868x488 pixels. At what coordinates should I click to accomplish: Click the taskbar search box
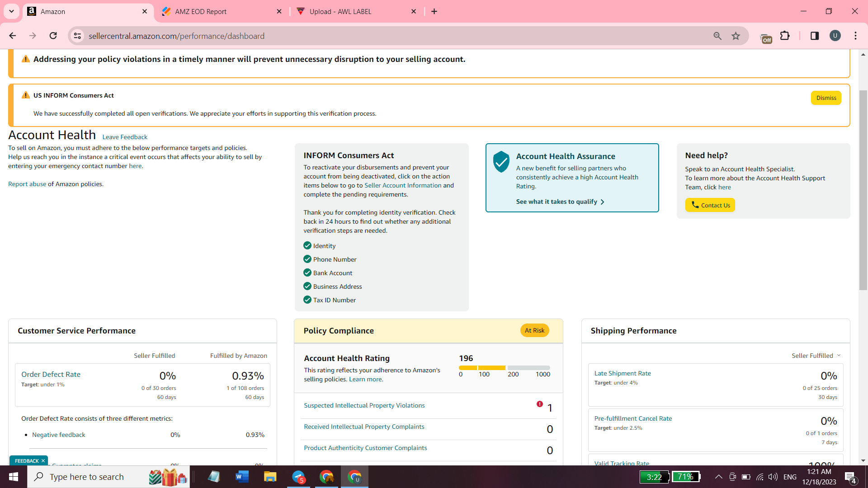coord(108,477)
